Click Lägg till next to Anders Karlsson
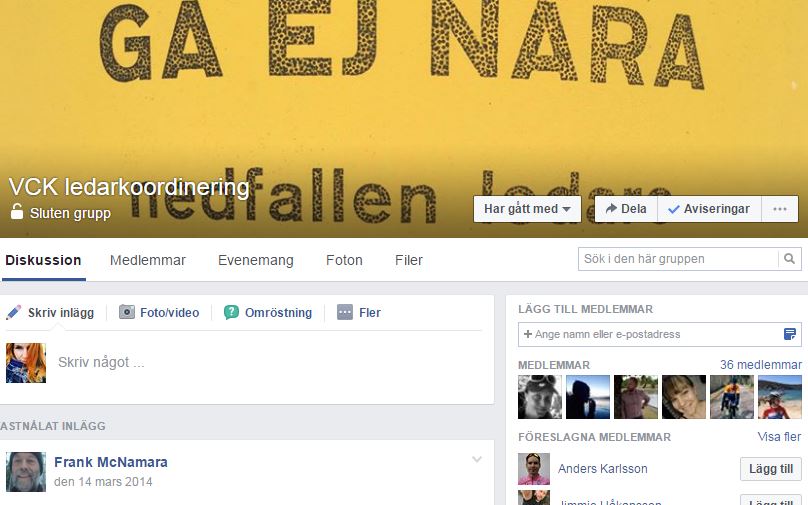Image resolution: width=808 pixels, height=505 pixels. coord(771,469)
